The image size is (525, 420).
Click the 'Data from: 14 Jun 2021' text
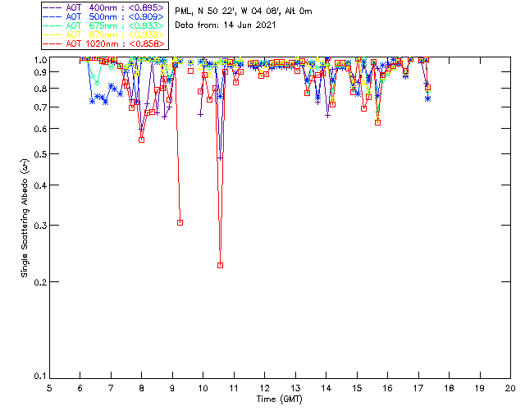pos(226,25)
